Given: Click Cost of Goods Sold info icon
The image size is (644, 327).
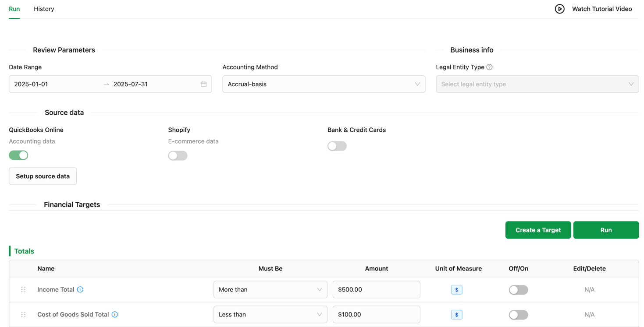Looking at the screenshot, I should (115, 314).
